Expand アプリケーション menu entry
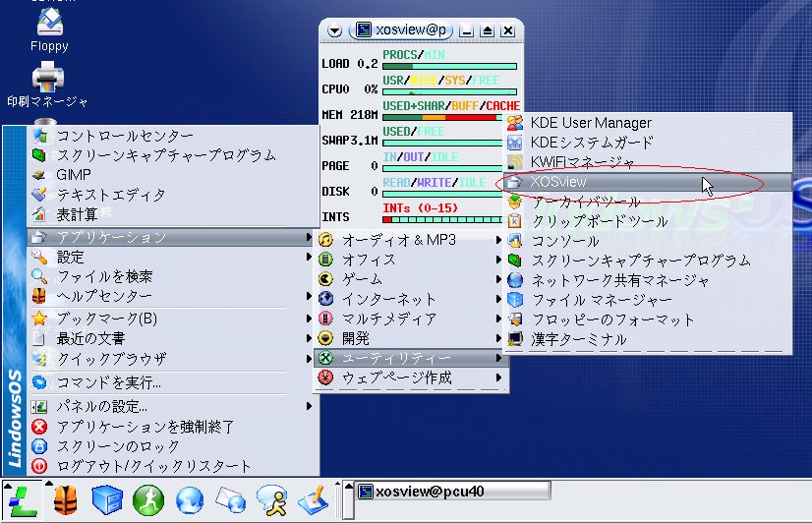Image resolution: width=812 pixels, height=523 pixels. tap(172, 237)
